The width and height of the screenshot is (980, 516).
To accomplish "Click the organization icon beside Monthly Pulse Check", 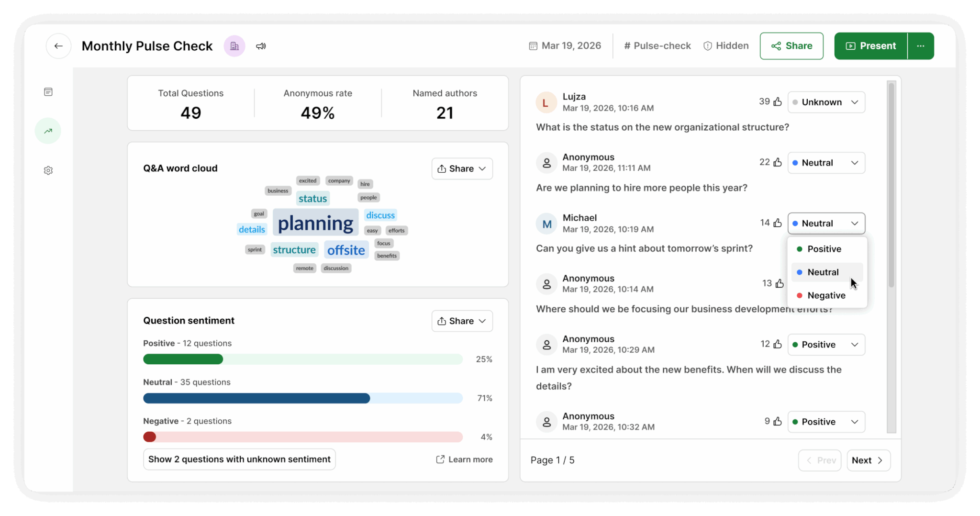I will (234, 45).
